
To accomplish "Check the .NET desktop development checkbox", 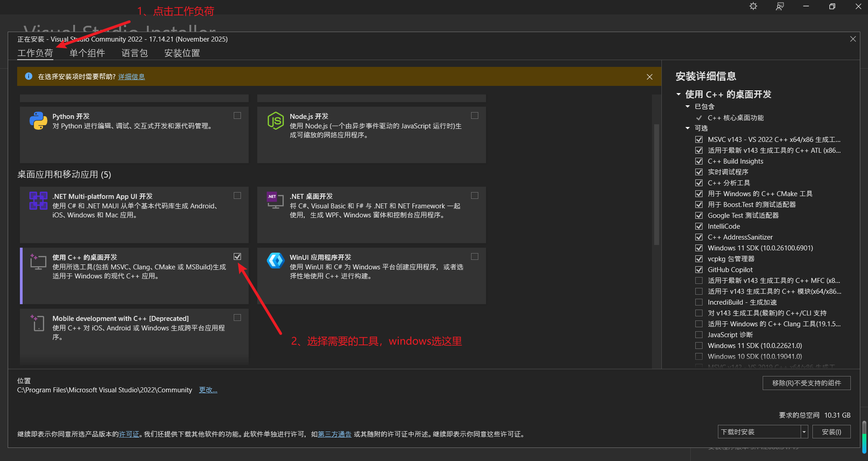I will (x=475, y=196).
